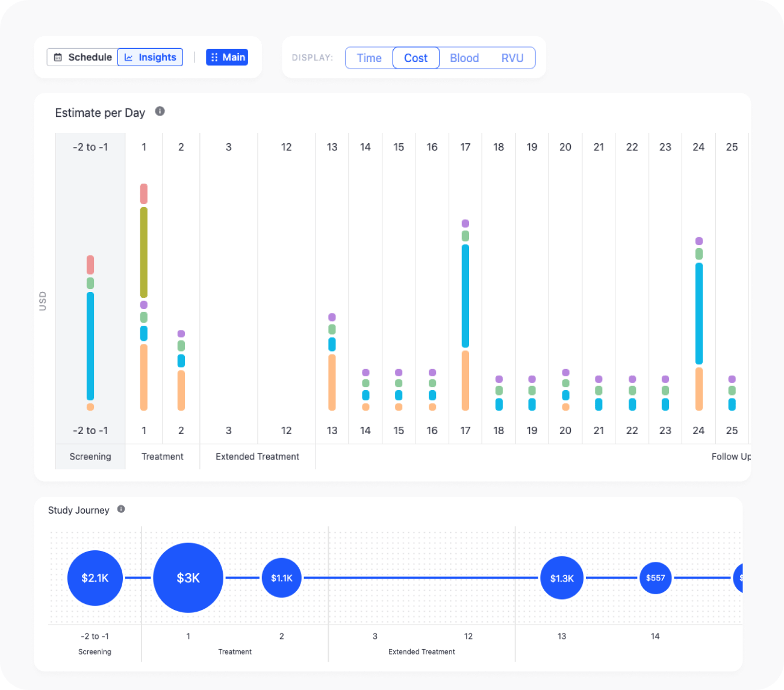The width and height of the screenshot is (784, 690).
Task: Select the Time display option
Action: point(369,58)
